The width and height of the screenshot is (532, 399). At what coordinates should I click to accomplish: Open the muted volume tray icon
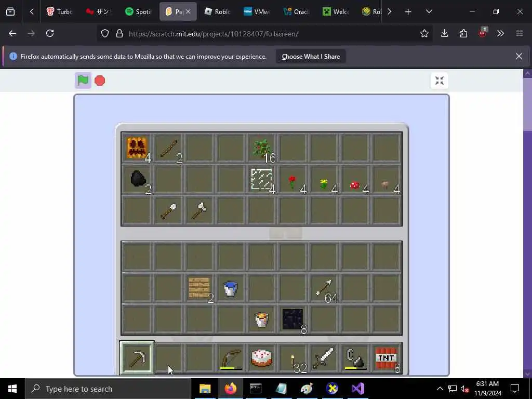[x=464, y=389]
